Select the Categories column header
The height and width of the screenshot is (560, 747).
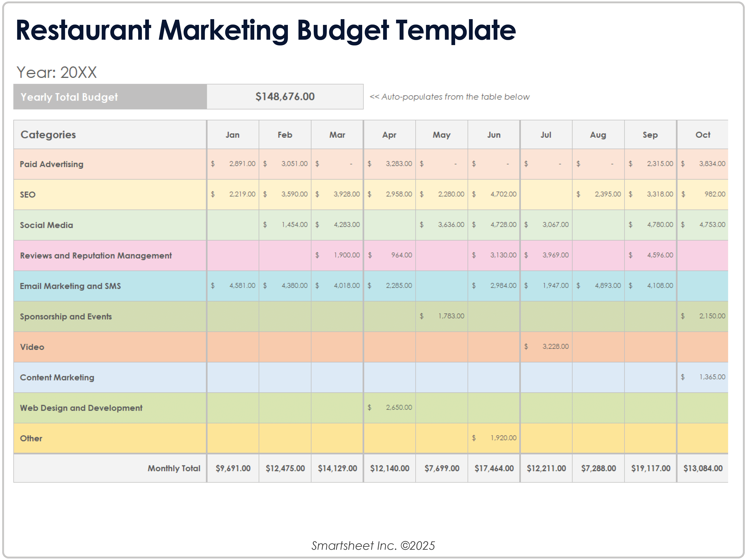(x=48, y=135)
